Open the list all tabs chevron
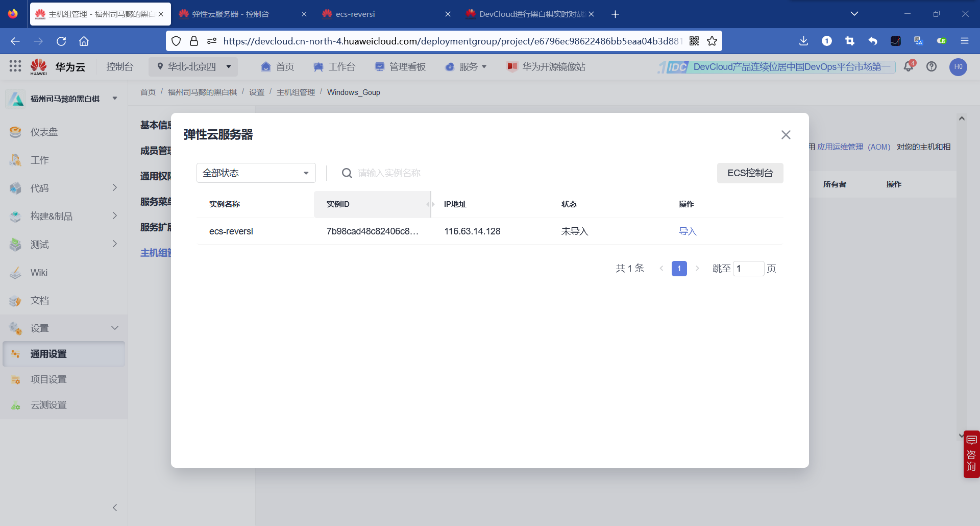This screenshot has height=526, width=980. point(854,14)
